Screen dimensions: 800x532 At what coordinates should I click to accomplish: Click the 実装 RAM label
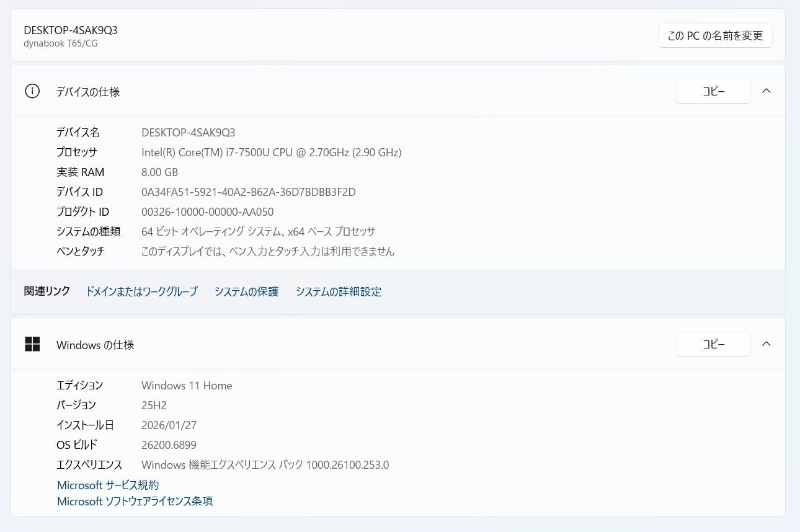click(x=81, y=172)
